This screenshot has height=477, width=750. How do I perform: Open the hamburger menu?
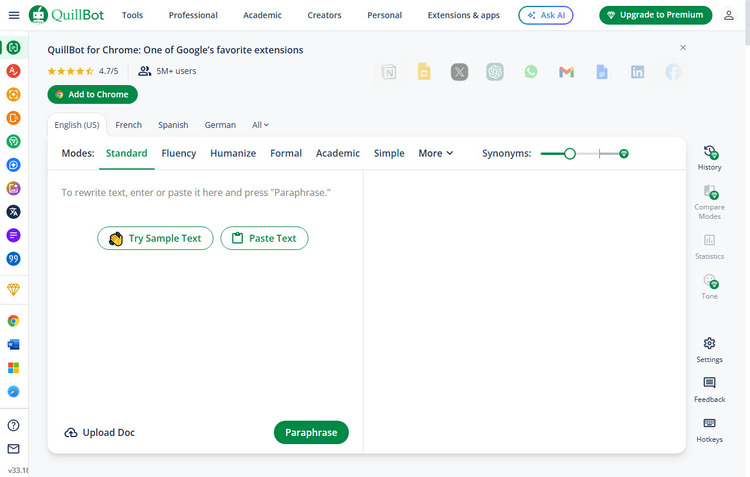pyautogui.click(x=13, y=15)
